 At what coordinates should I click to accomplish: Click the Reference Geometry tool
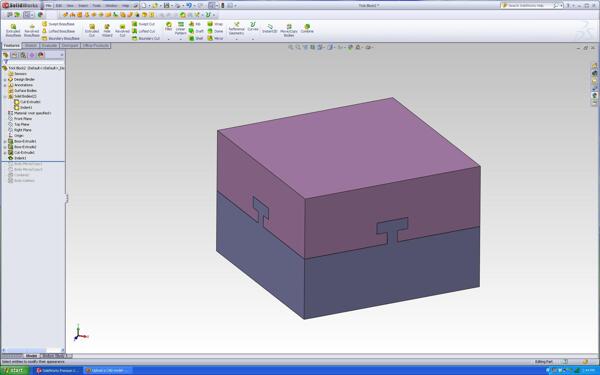tap(236, 28)
